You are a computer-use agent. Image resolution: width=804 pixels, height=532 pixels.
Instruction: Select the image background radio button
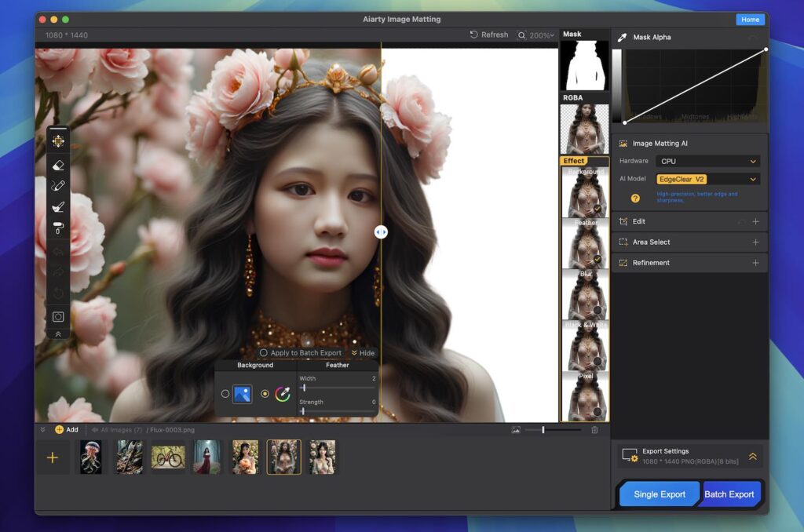(x=225, y=394)
